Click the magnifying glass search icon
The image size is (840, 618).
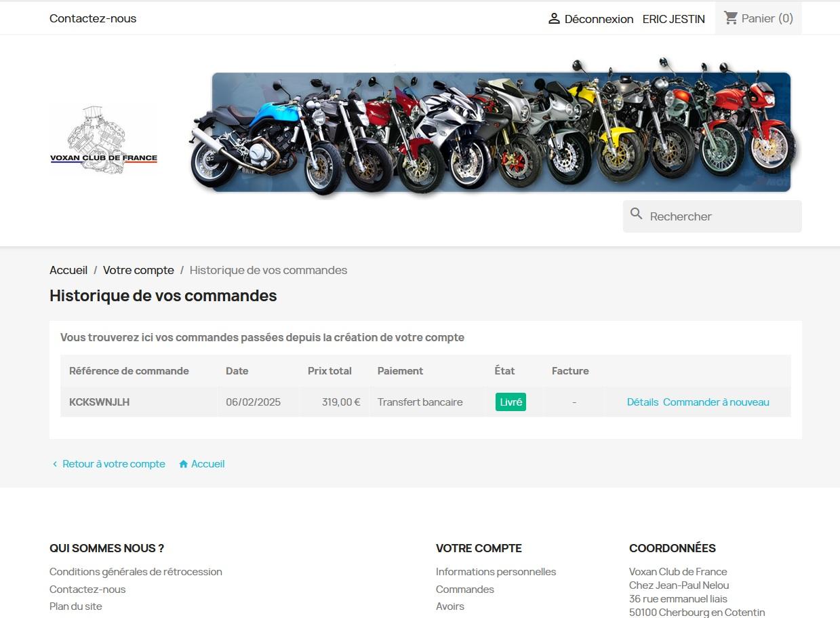tap(636, 214)
